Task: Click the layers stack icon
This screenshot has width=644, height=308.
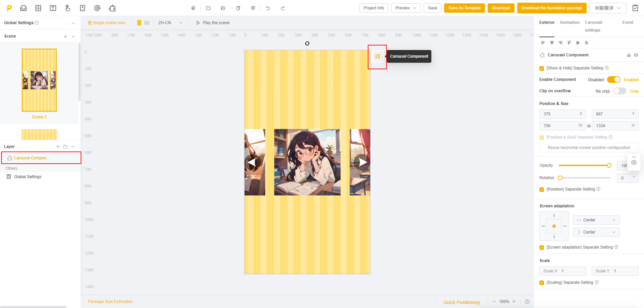Action: click(x=193, y=8)
